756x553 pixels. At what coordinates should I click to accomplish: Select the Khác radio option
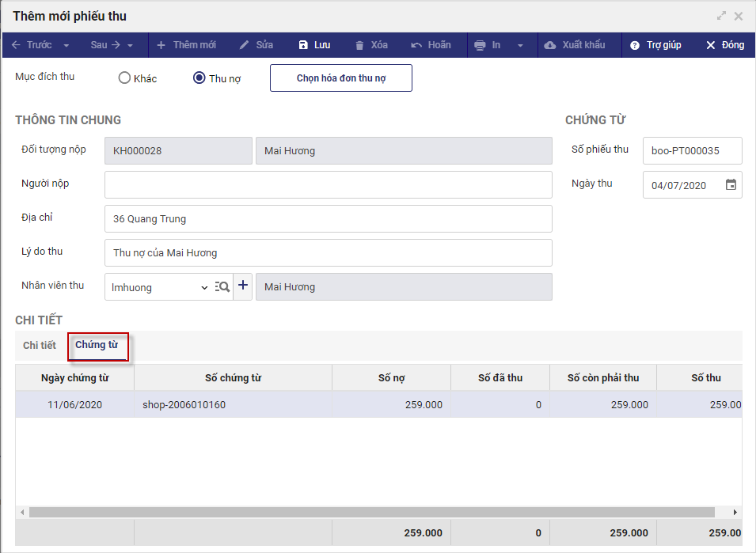click(124, 78)
